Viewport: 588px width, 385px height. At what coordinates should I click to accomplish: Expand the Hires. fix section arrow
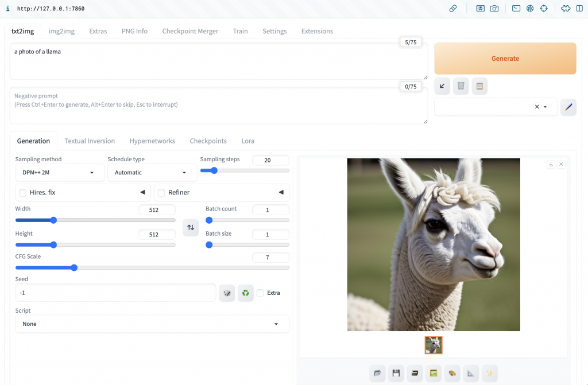point(142,192)
